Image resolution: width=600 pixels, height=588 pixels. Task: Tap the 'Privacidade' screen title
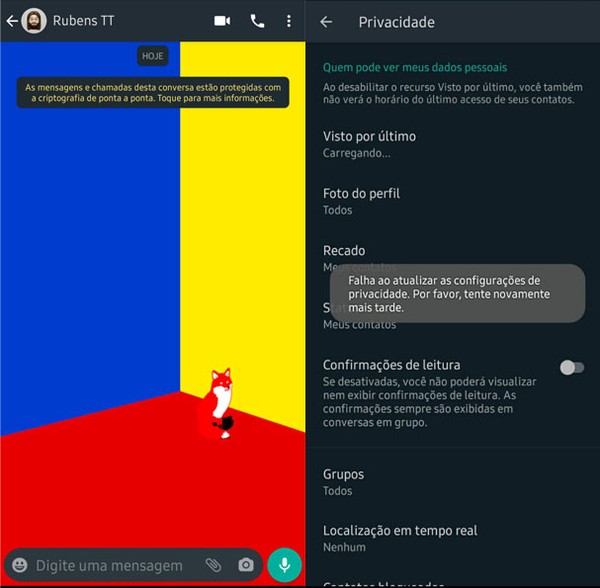[x=396, y=22]
